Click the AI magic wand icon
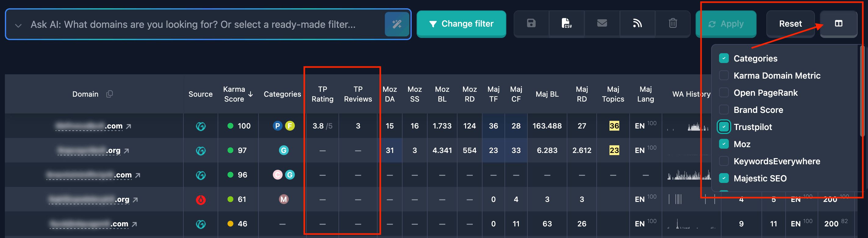 (x=398, y=24)
